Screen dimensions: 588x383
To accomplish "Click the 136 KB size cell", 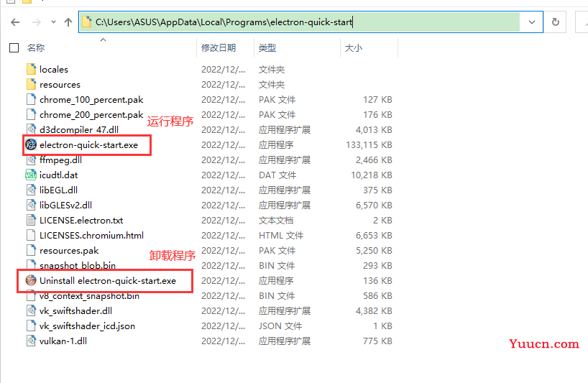I will tap(377, 281).
